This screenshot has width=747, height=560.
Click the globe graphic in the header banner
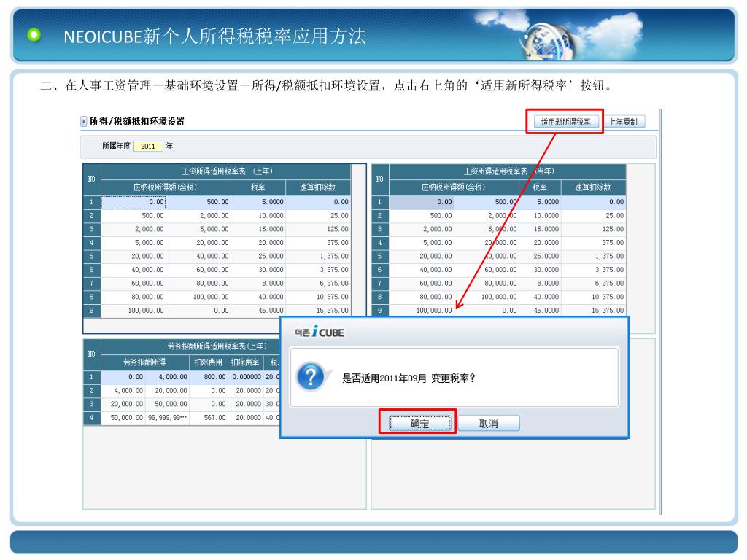(x=548, y=41)
